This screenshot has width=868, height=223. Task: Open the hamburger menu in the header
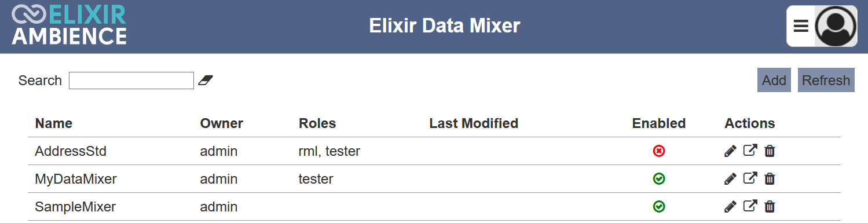[801, 26]
